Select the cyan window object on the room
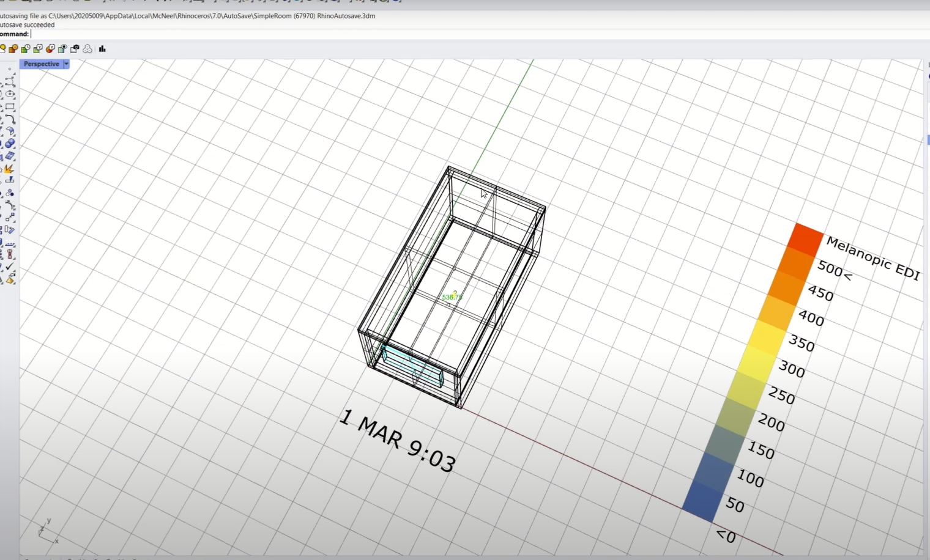This screenshot has width=930, height=560. tap(412, 365)
